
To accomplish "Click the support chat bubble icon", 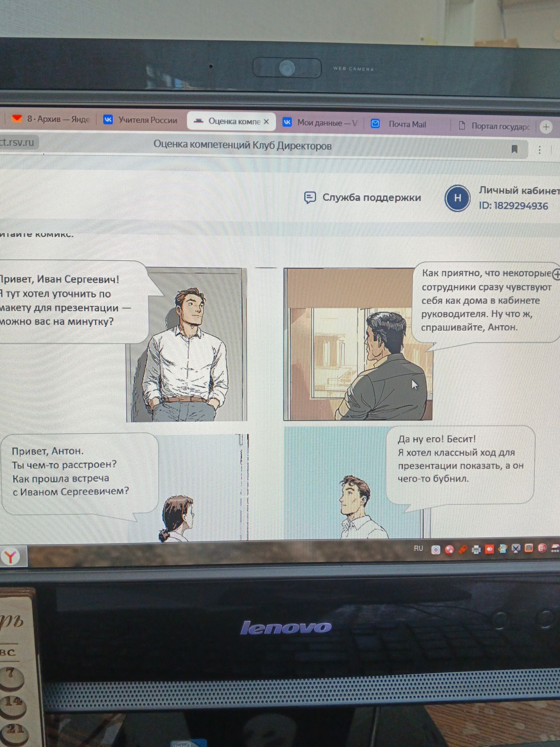I will pyautogui.click(x=310, y=198).
